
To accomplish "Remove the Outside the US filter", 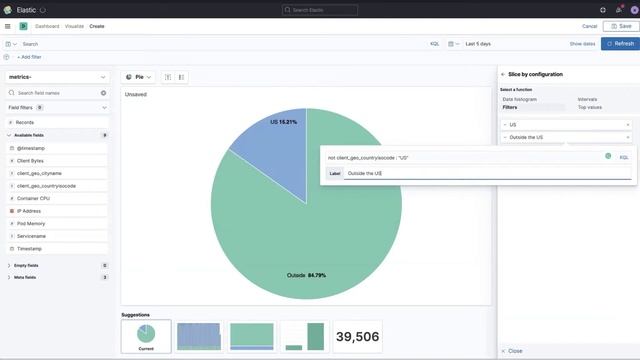I will pos(628,138).
